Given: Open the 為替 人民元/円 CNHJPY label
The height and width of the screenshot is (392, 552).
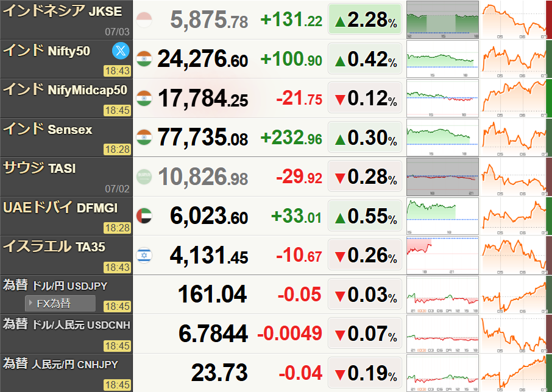Looking at the screenshot, I should (60, 364).
